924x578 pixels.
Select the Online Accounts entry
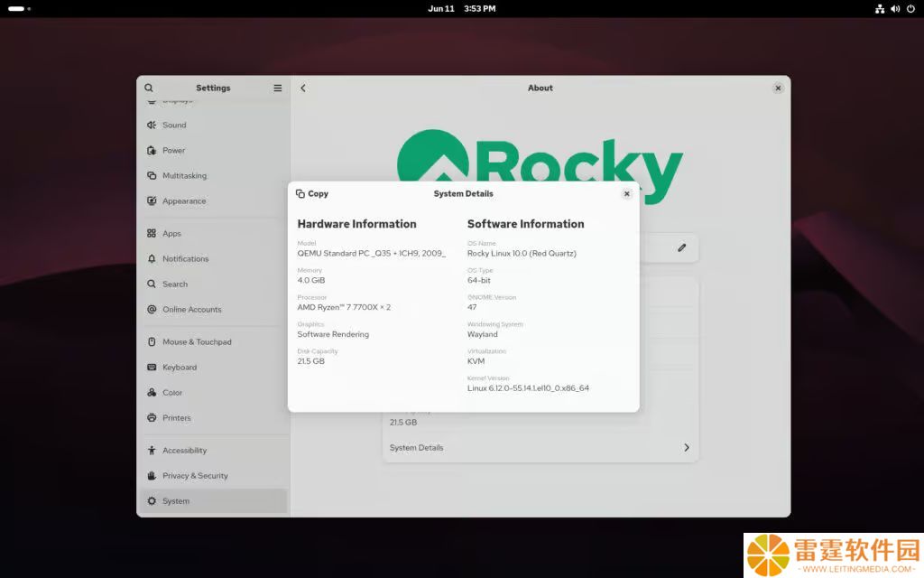click(x=215, y=310)
